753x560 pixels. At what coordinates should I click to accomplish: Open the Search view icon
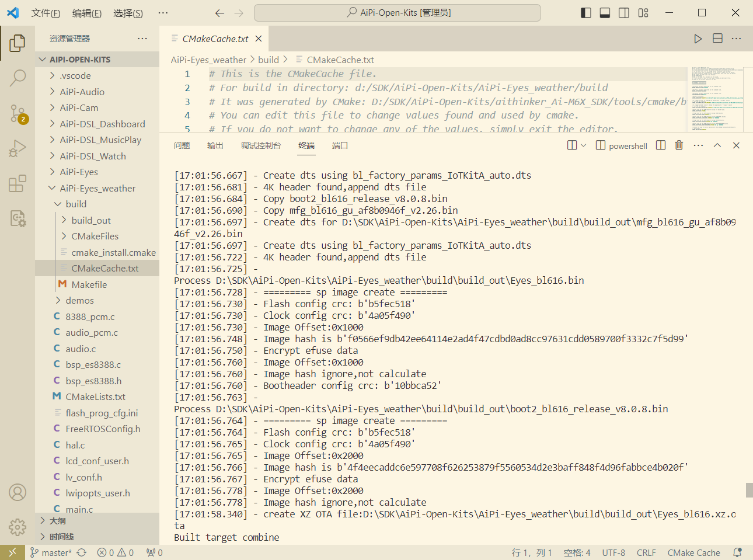[18, 78]
